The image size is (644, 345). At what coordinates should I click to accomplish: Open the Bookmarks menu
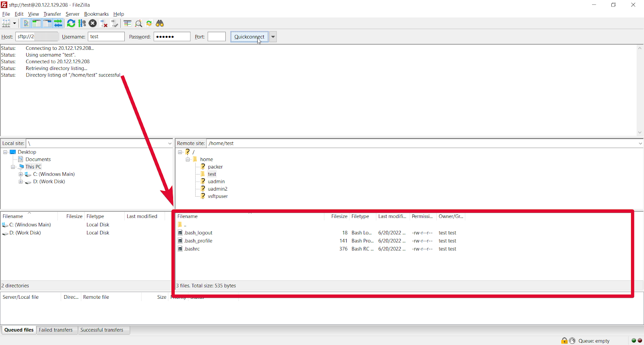point(96,14)
